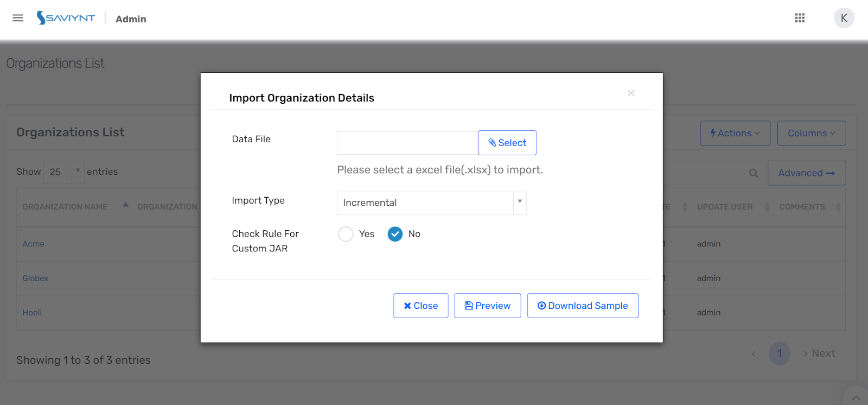Open the hamburger navigation menu
This screenshot has height=405, width=868.
coord(18,18)
